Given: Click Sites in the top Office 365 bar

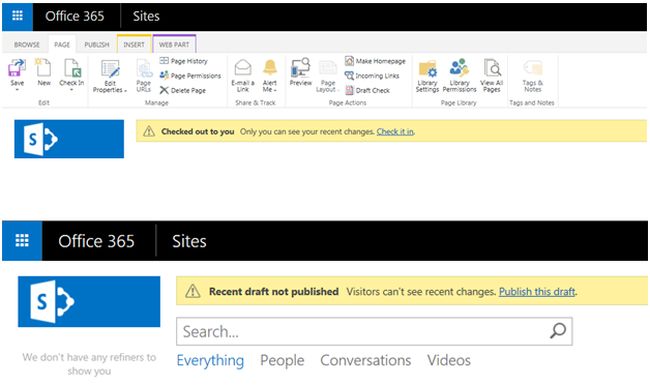Looking at the screenshot, I should (x=146, y=16).
